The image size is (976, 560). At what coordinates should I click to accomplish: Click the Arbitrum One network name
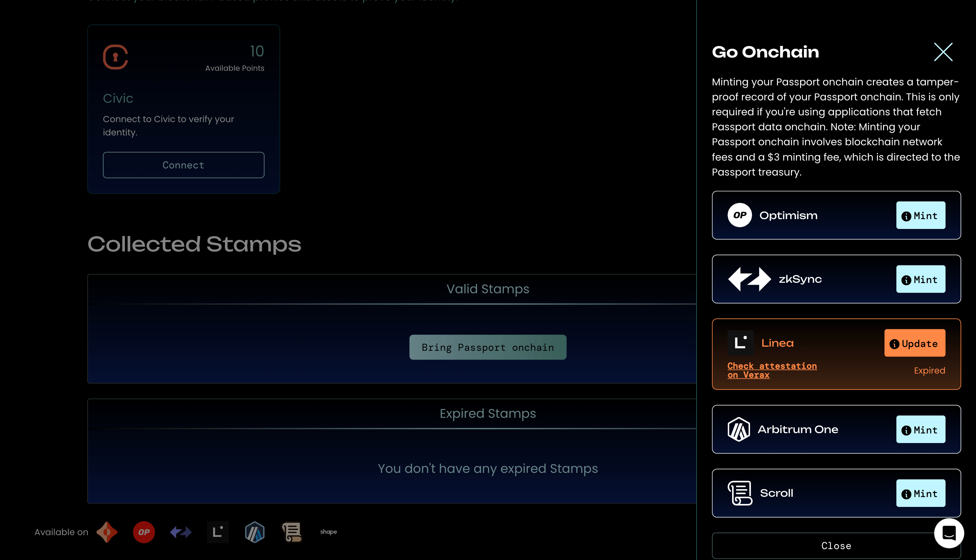(x=798, y=429)
